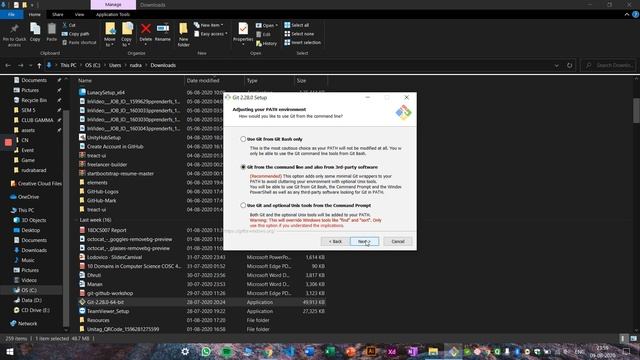Open the Delete dropdown arrow
Image resolution: width=640 pixels, height=360 pixels.
(145, 44)
